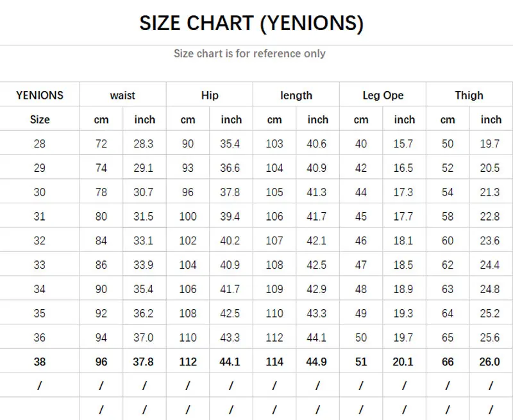Click size 35 row label
The height and width of the screenshot is (420, 513).
coord(40,314)
